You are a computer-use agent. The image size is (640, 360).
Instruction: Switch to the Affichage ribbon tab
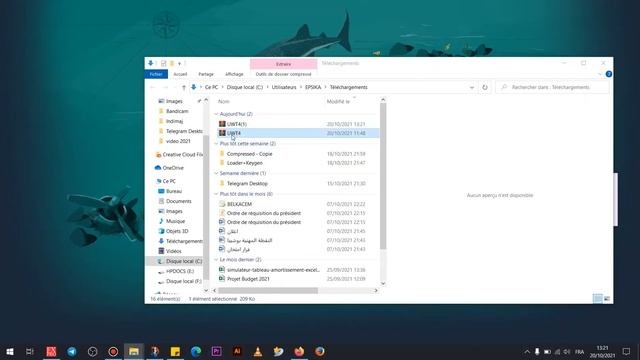coord(234,74)
